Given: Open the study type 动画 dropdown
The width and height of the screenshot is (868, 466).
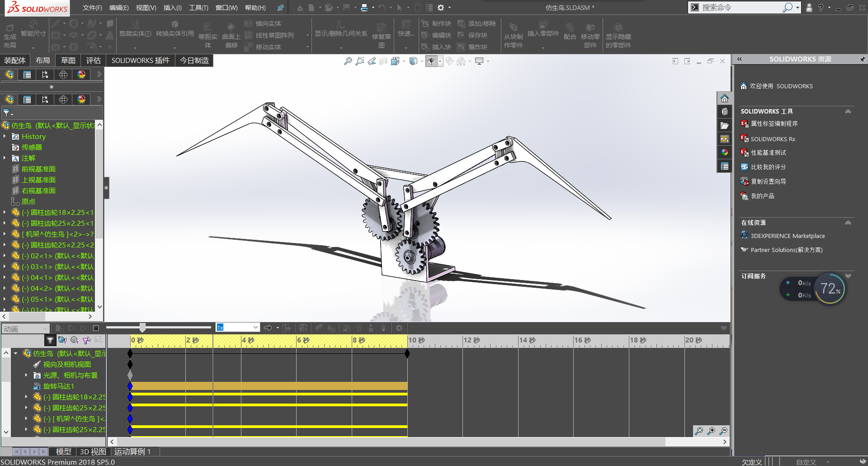Looking at the screenshot, I should pyautogui.click(x=25, y=329).
